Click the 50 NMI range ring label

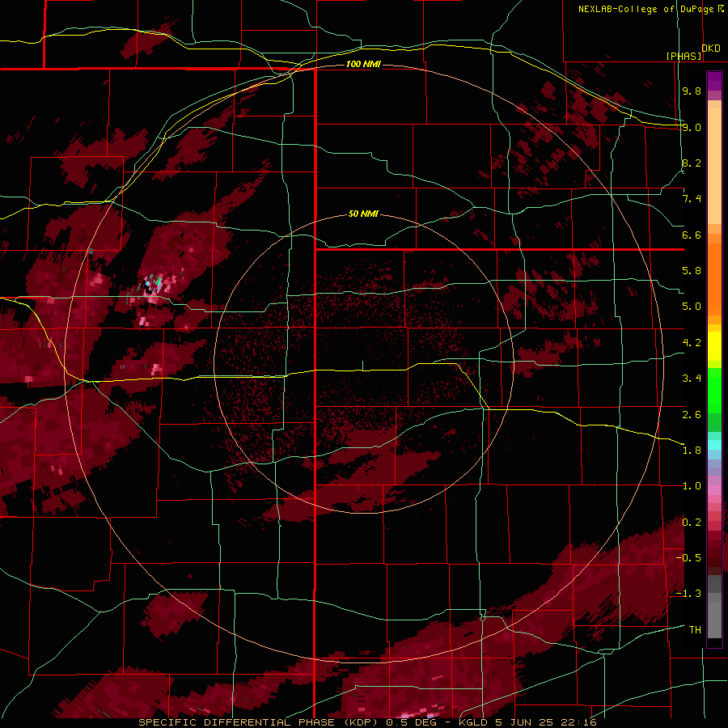[363, 214]
